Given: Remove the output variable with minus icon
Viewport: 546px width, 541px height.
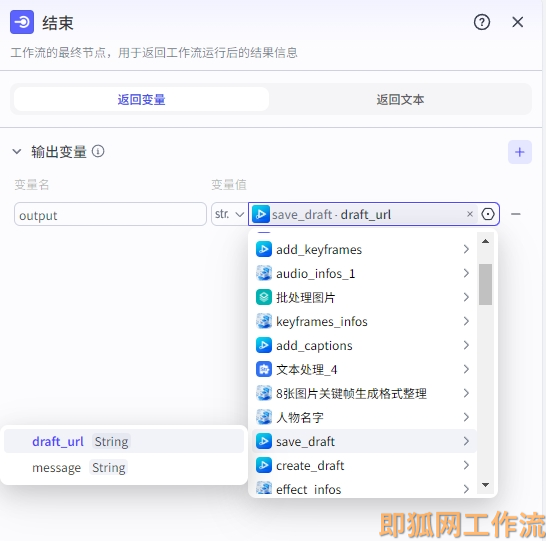Looking at the screenshot, I should coord(516,214).
